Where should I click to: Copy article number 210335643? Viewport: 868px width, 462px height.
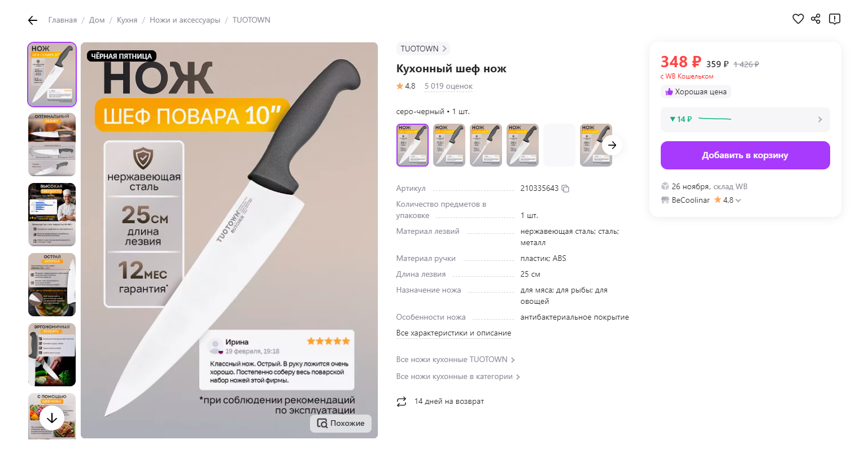click(565, 189)
